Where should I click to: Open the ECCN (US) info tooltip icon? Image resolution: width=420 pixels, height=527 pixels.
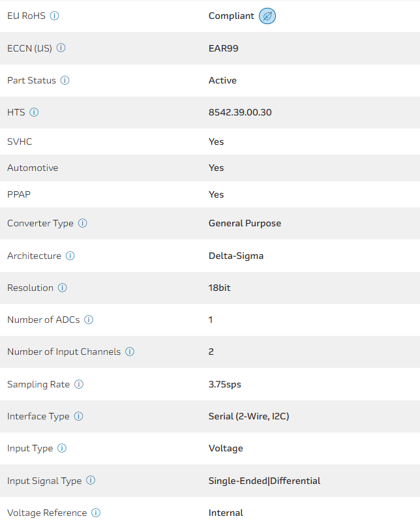point(61,48)
